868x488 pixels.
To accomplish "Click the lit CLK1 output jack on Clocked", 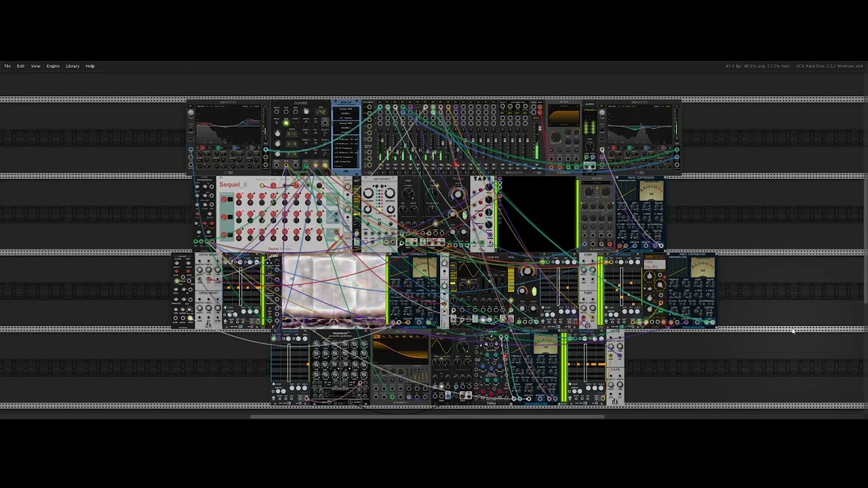I will 306,165.
